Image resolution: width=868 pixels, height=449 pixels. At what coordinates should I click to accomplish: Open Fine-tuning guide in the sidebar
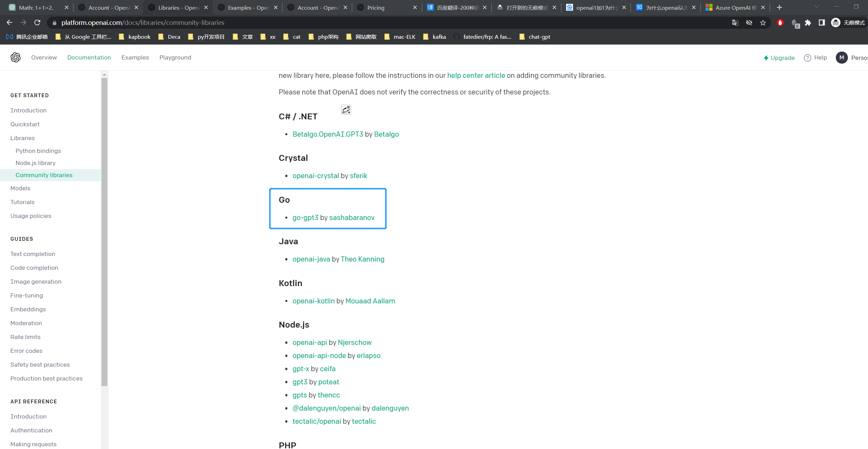[27, 295]
